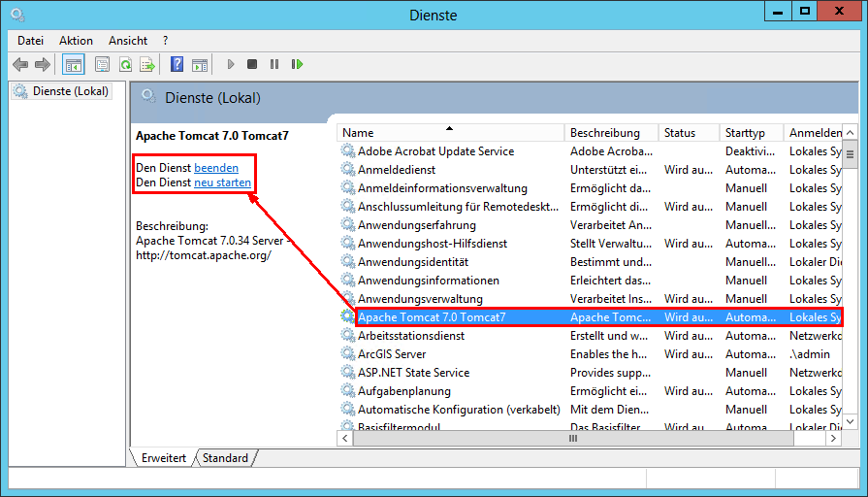Open the Ansicht menu
The width and height of the screenshot is (868, 497).
128,41
